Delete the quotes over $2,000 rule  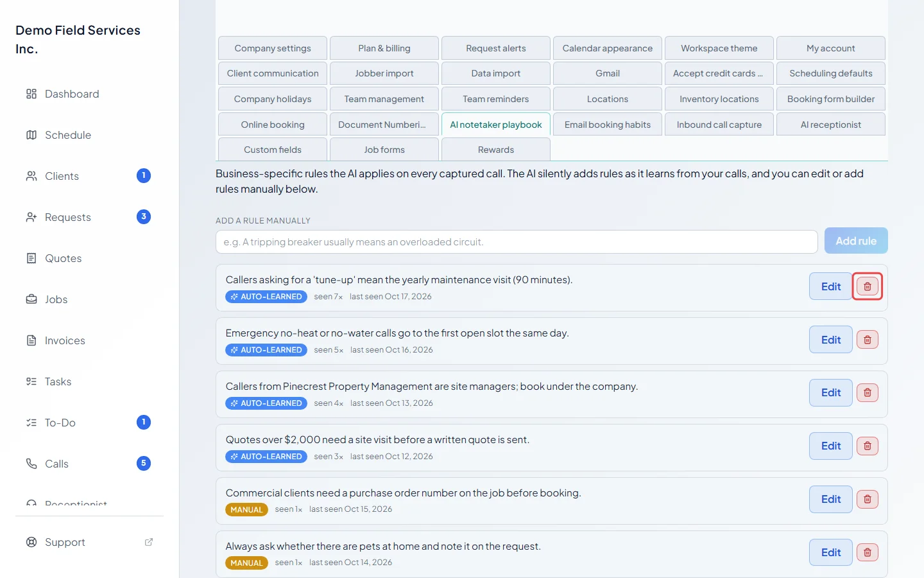coord(867,446)
